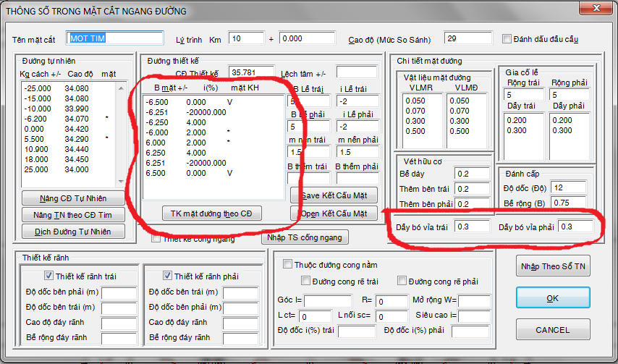Click the Lệch tâm +/- field
This screenshot has width=618, height=364.
[357, 72]
